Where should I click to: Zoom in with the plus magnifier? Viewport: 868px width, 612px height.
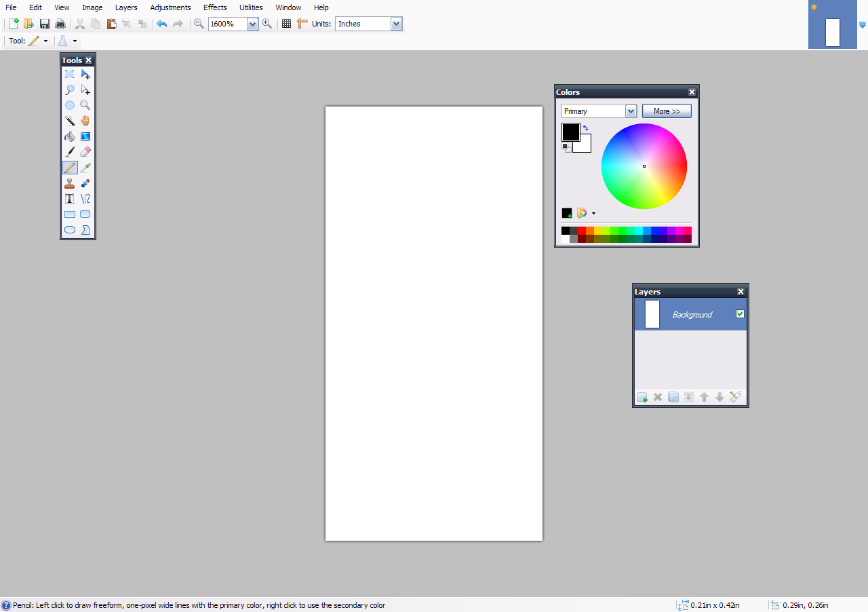[x=267, y=24]
